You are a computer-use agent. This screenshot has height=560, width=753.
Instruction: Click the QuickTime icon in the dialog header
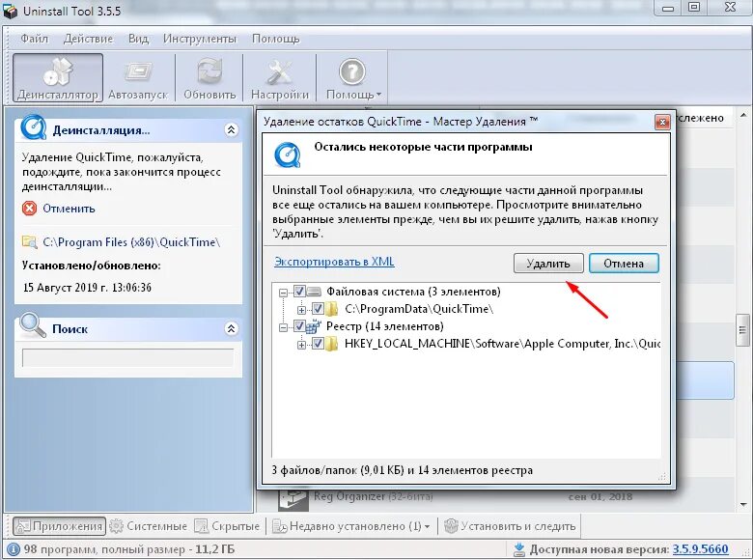[287, 154]
